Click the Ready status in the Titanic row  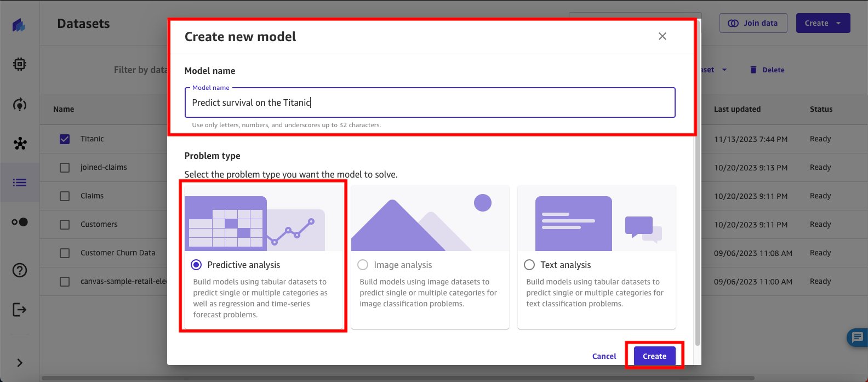coord(820,139)
